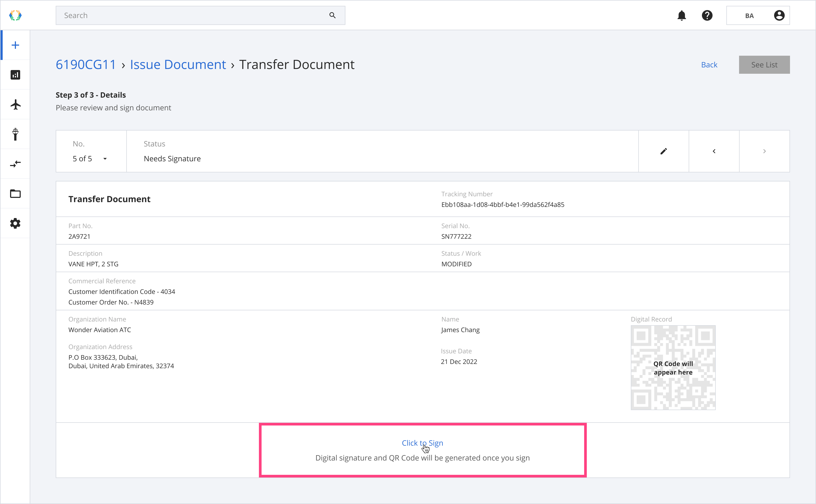816x504 pixels.
Task: Go to next document with right chevron
Action: click(764, 151)
